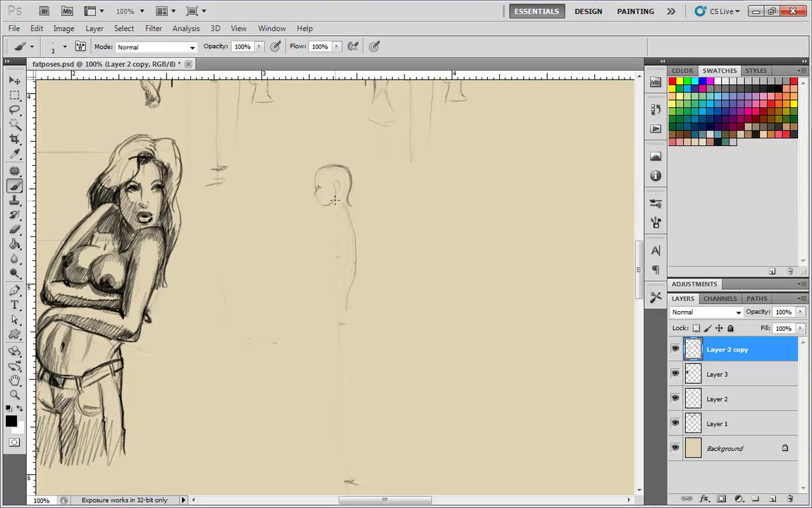Screen dimensions: 812x508
Task: Open the brush Mode dropdown
Action: click(156, 47)
